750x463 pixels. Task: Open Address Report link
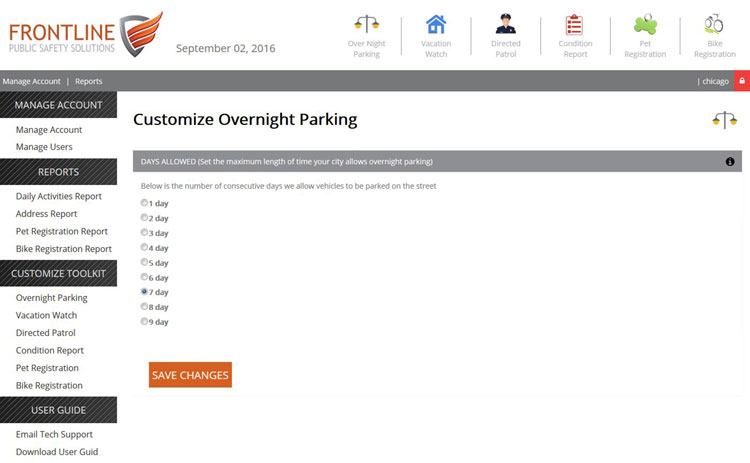coord(46,214)
